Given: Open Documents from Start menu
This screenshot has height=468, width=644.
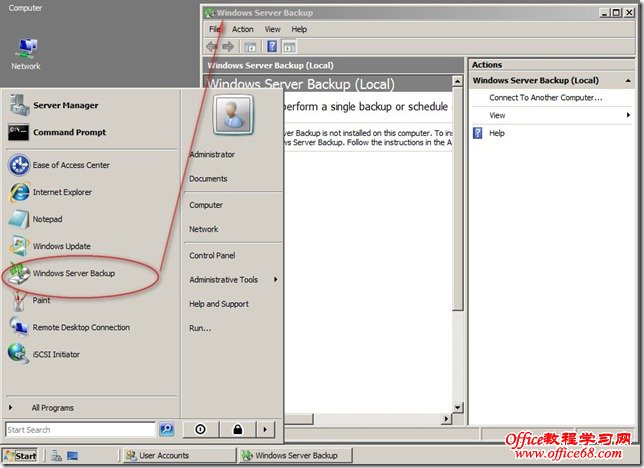Looking at the screenshot, I should coord(208,179).
